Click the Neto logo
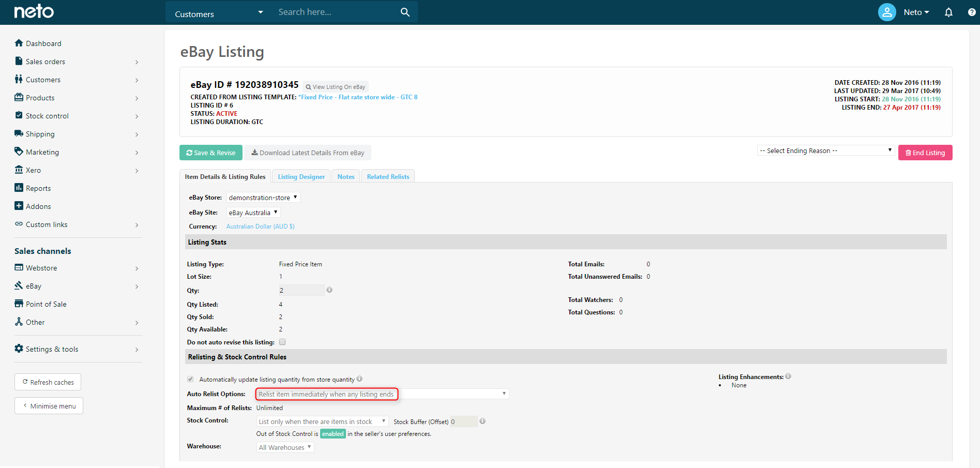 [x=34, y=11]
